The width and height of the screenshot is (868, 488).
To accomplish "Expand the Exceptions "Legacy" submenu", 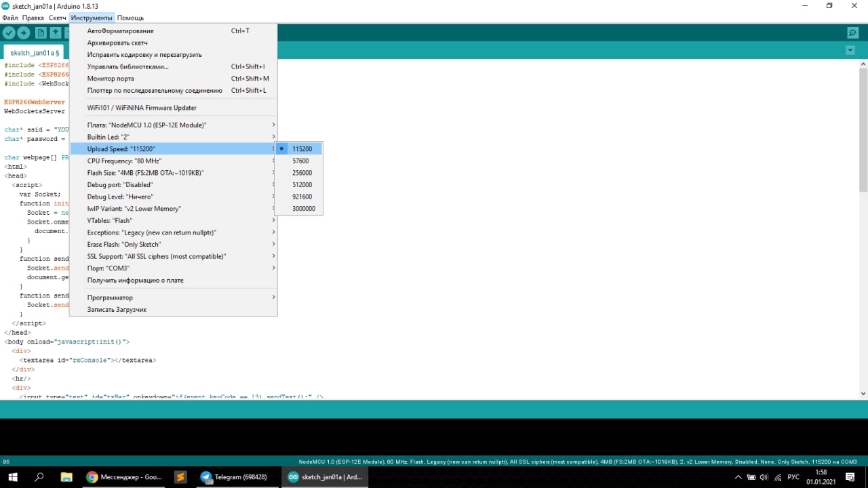I will pyautogui.click(x=174, y=232).
